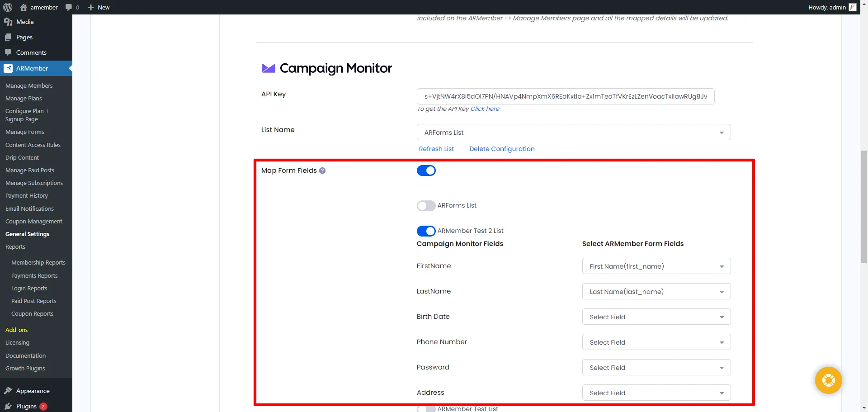Open the LastName field mapping dropdown

click(656, 292)
